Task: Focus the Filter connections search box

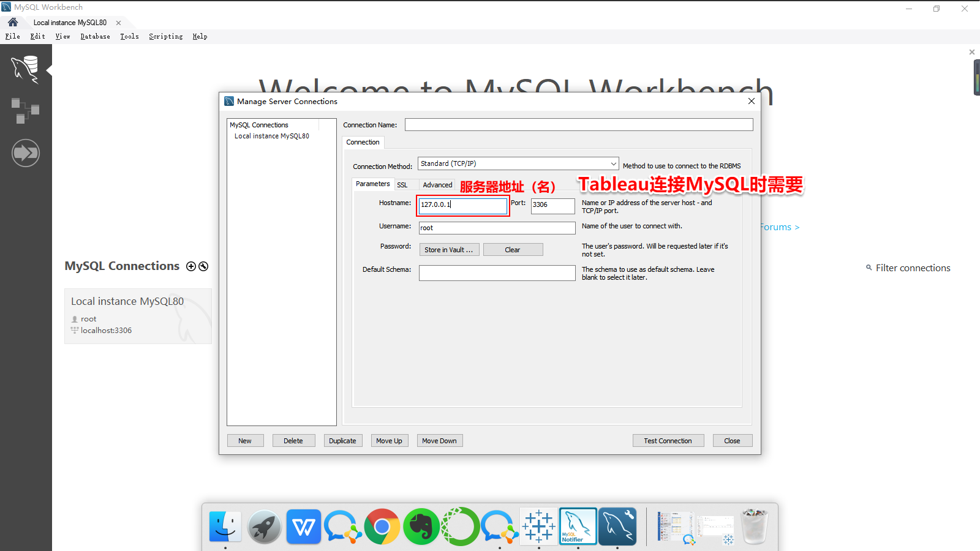Action: coord(913,268)
